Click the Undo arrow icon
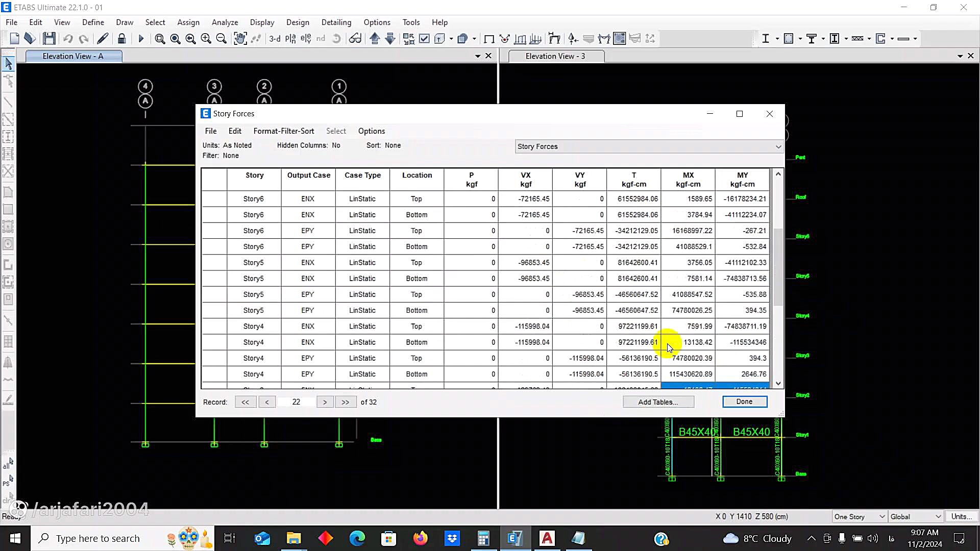 (68, 39)
